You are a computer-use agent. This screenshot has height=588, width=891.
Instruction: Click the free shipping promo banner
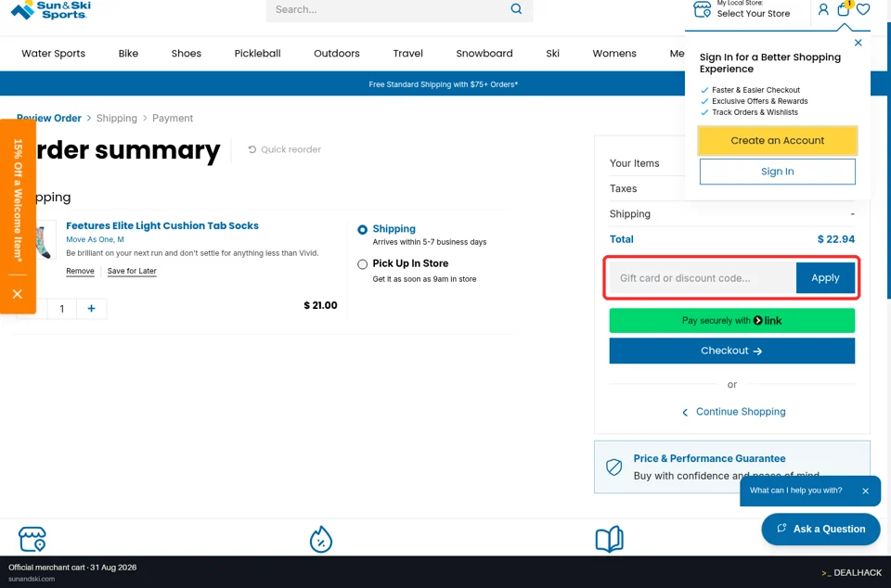[444, 84]
